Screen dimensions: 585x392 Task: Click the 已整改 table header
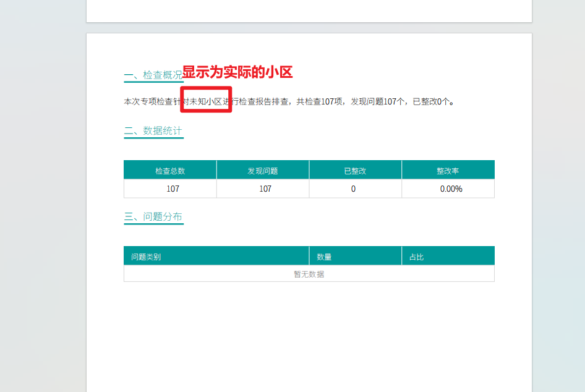point(355,169)
